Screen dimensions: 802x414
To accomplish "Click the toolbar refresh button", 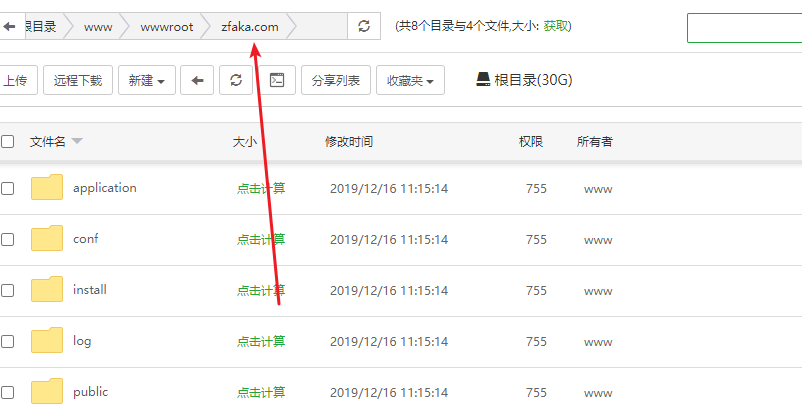I will 236,80.
